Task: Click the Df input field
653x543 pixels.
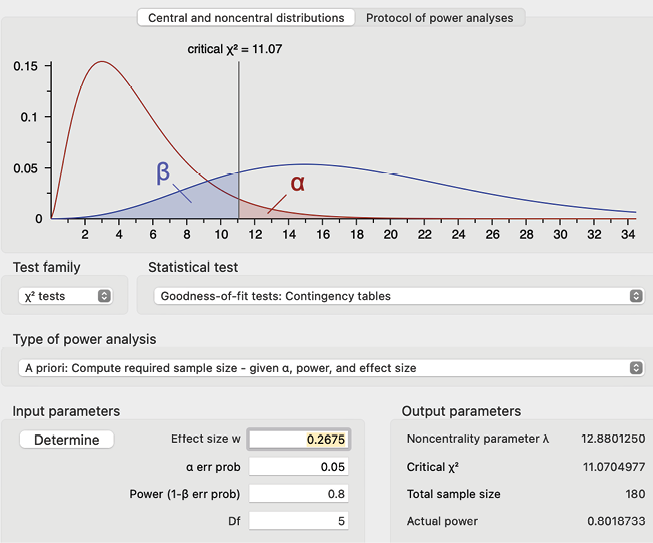Action: [x=300, y=520]
